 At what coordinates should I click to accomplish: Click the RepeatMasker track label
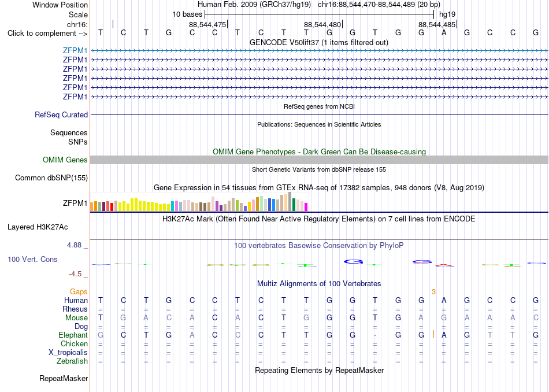coord(64,378)
